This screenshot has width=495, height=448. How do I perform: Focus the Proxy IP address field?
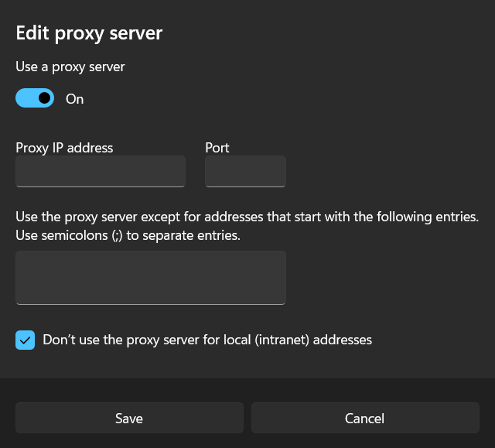click(101, 171)
